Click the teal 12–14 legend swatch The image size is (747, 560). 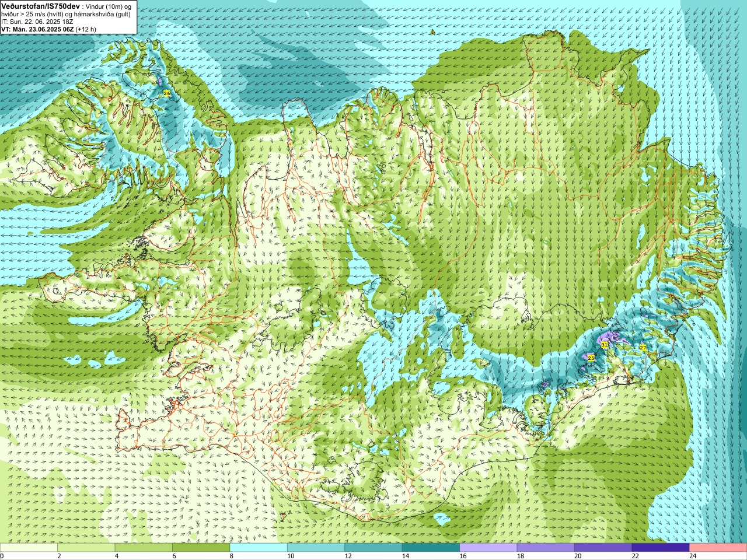click(x=373, y=548)
